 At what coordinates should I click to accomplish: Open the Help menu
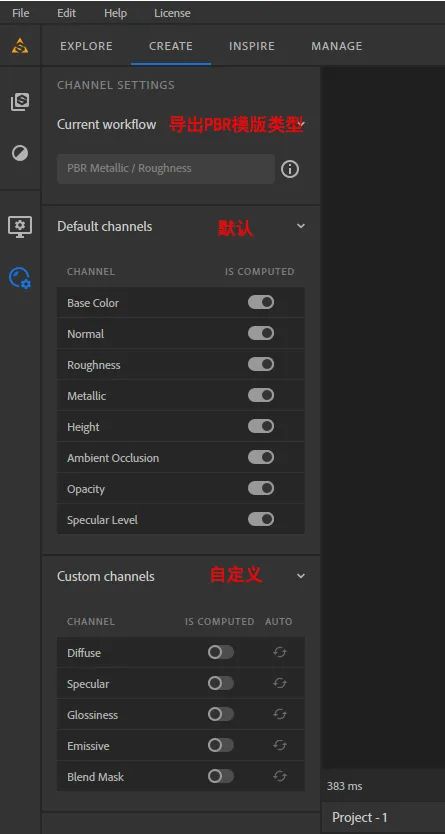pyautogui.click(x=115, y=13)
